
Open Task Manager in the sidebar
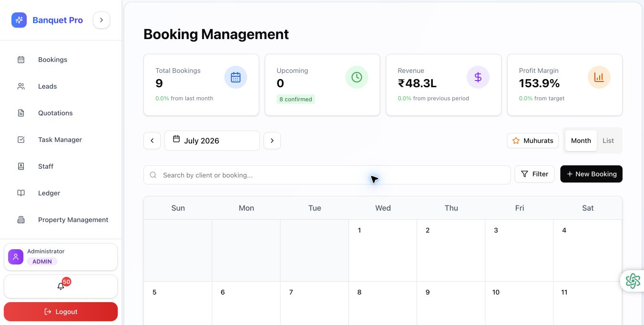point(61,140)
